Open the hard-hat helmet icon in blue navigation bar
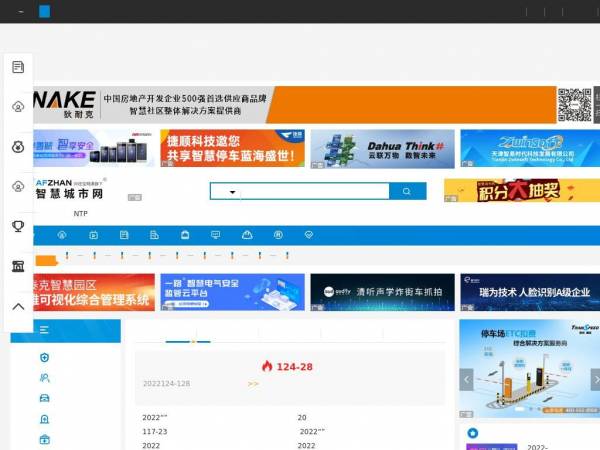600x450 pixels. pos(247,235)
